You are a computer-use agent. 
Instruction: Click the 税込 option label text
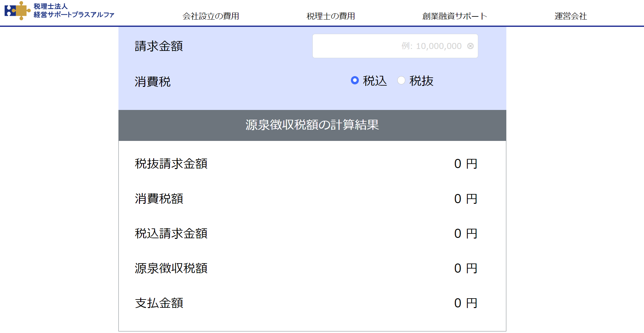pos(375,81)
